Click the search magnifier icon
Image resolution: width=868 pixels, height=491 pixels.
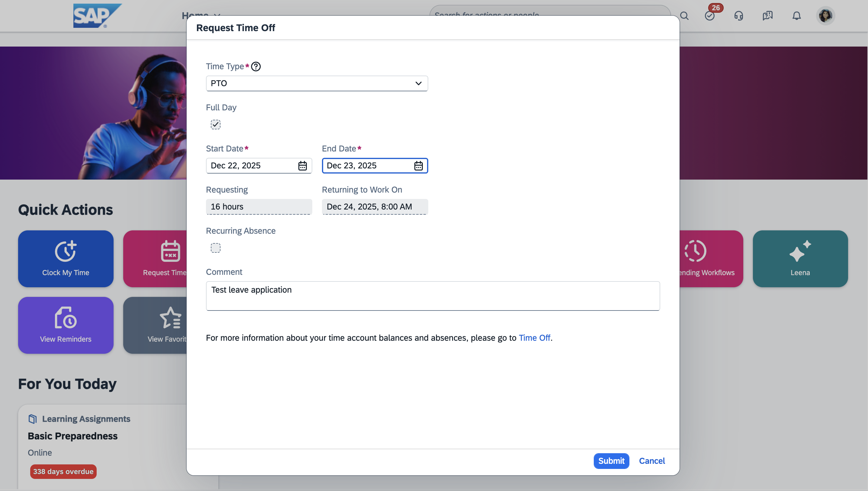click(x=684, y=15)
